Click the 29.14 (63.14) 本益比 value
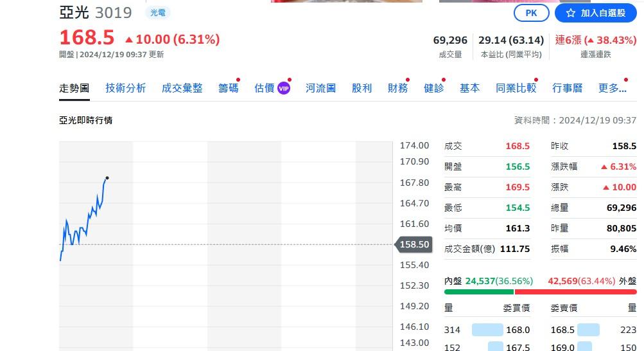This screenshot has height=351, width=644. click(x=511, y=40)
